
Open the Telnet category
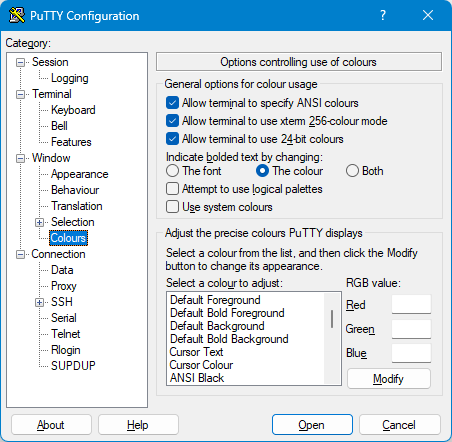point(66,334)
